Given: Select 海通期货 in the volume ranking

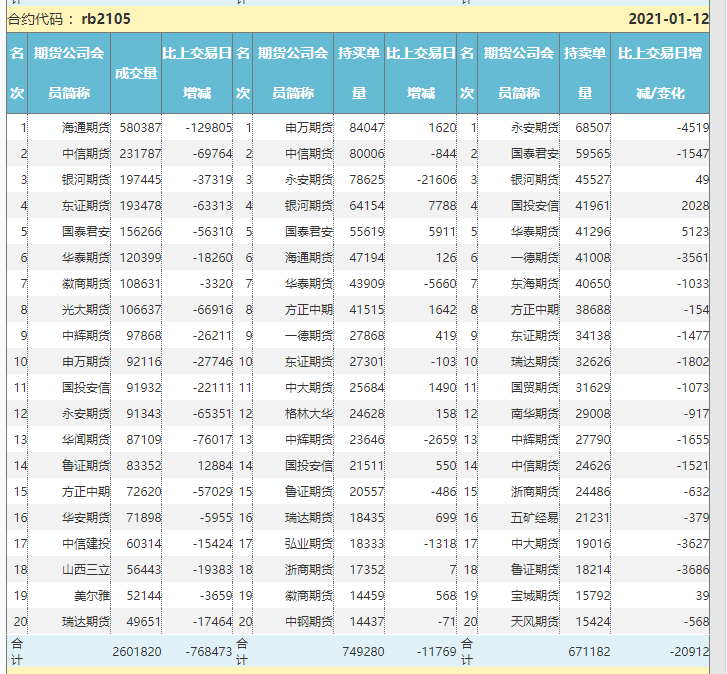Looking at the screenshot, I should (86, 127).
